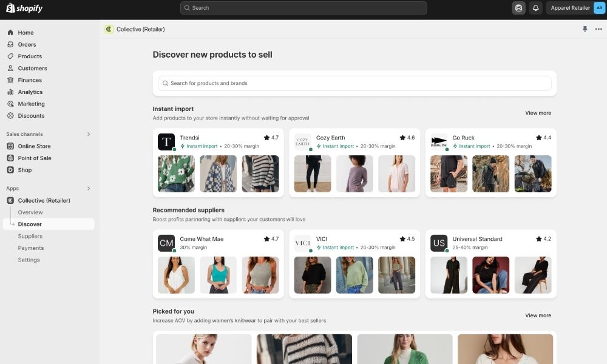Open the Suppliers page
607x364 pixels.
30,236
